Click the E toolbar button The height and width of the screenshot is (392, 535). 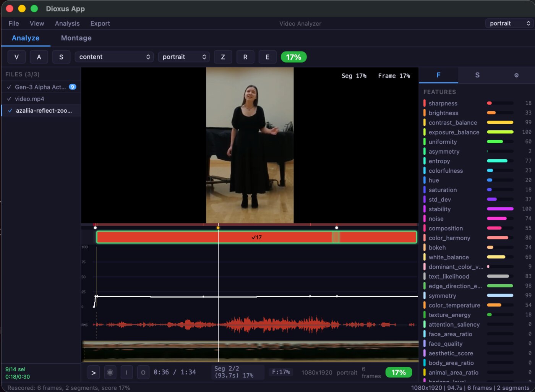267,57
